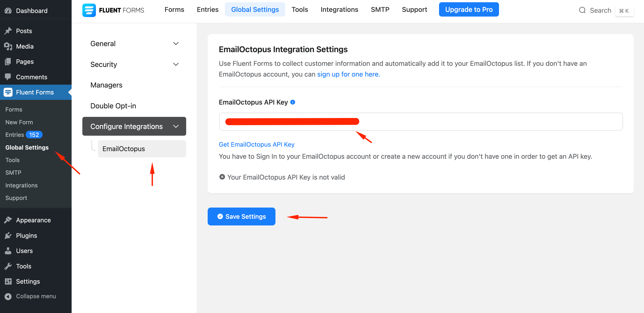Viewport: 644px width, 313px height.
Task: Open Support in sidebar submenu
Action: click(x=16, y=198)
